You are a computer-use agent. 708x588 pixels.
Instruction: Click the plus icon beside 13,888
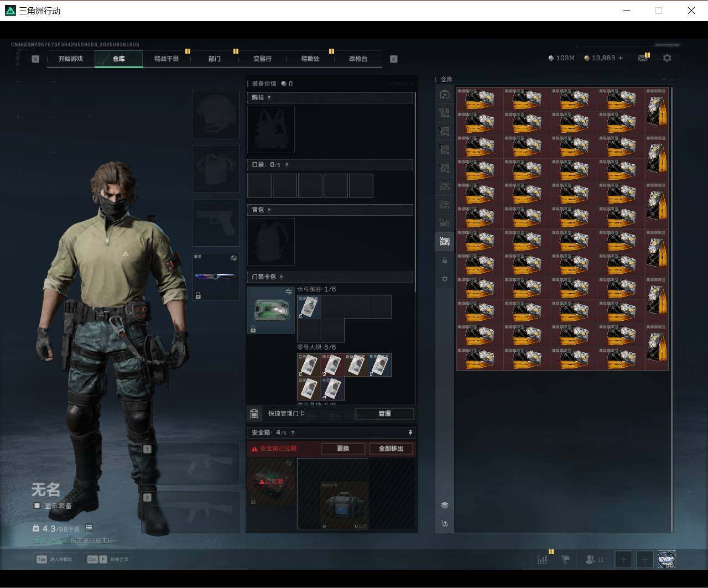click(x=621, y=58)
